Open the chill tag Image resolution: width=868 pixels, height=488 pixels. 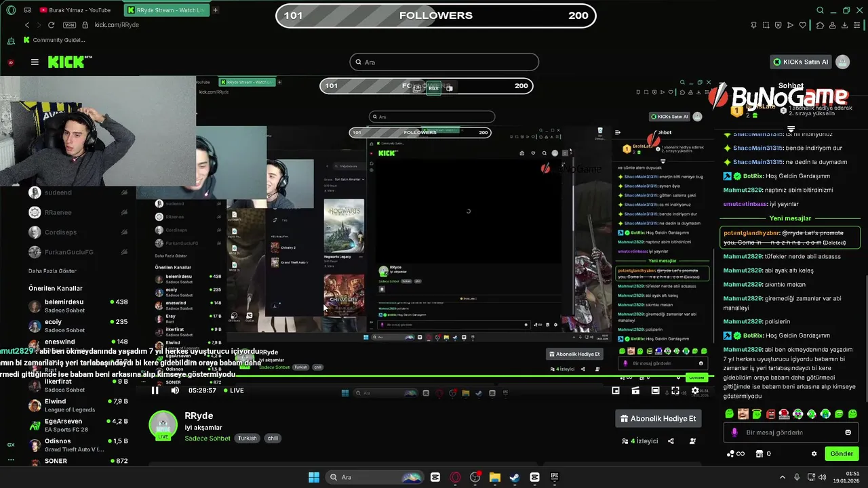(273, 439)
